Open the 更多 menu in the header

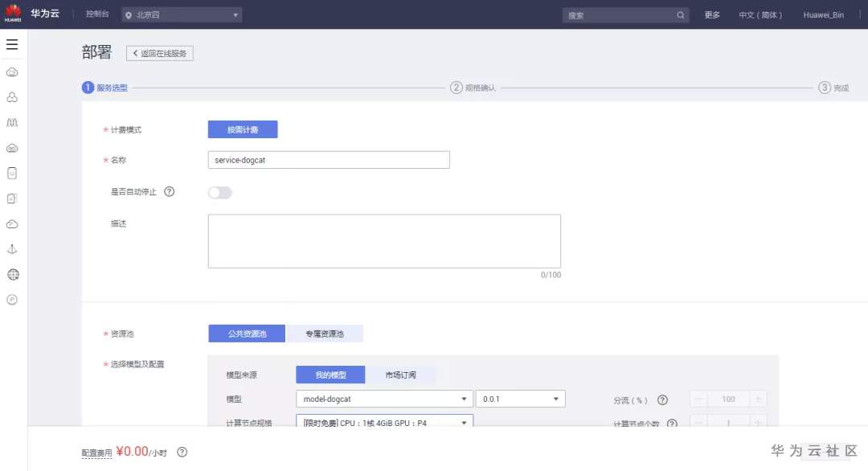point(712,15)
